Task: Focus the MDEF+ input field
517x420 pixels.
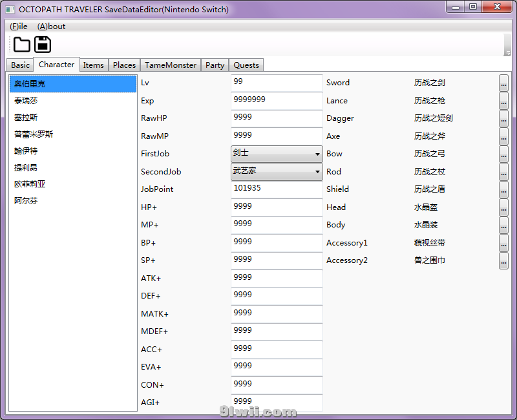Action: click(277, 332)
